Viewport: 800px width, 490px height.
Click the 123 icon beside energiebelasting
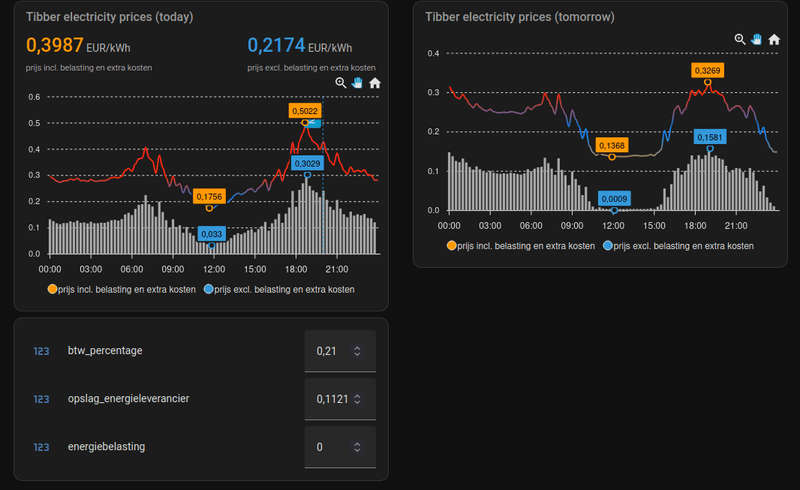pos(41,447)
